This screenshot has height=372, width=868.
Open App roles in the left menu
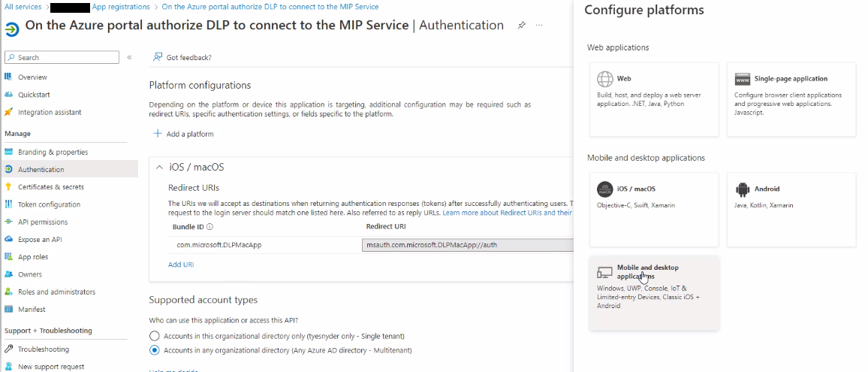point(32,257)
